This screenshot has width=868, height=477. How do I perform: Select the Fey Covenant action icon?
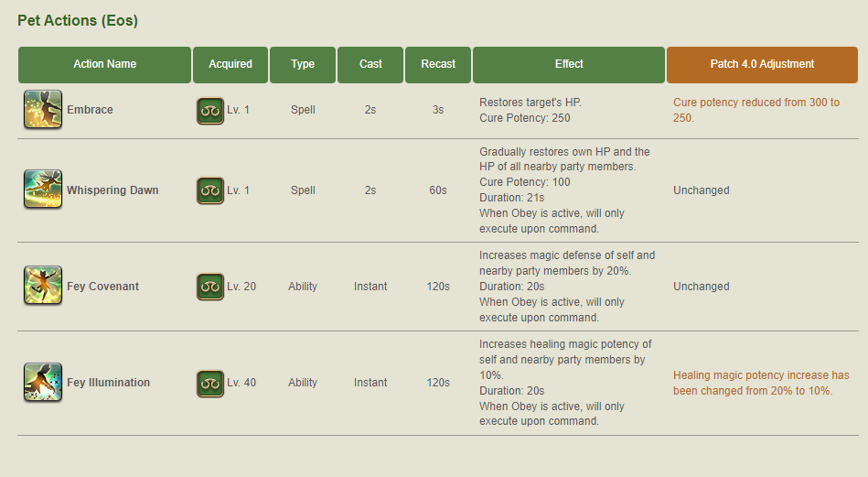(x=43, y=286)
